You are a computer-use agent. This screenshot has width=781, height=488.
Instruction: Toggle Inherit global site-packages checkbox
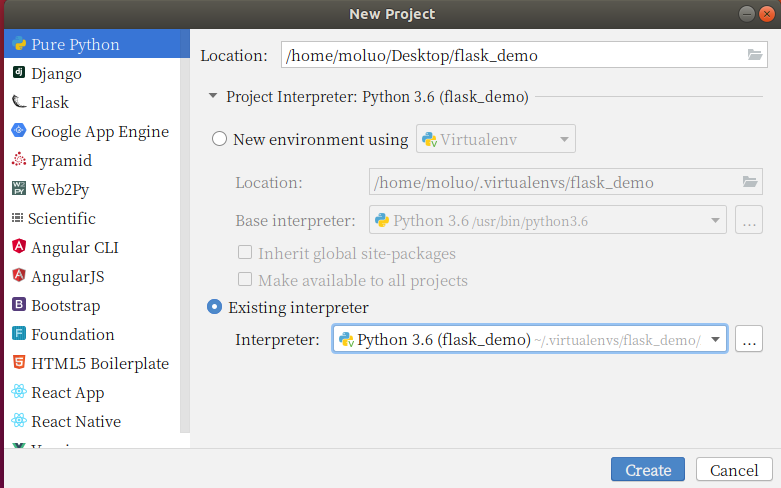tap(245, 252)
